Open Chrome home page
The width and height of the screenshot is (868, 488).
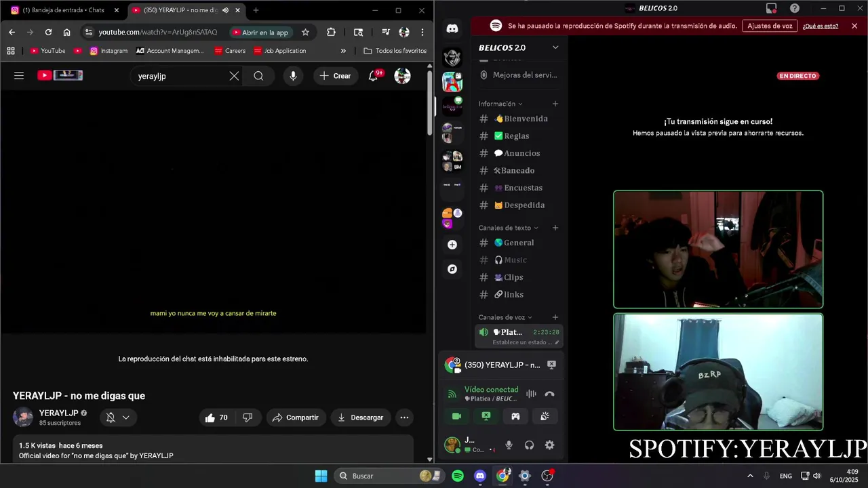pos(66,32)
